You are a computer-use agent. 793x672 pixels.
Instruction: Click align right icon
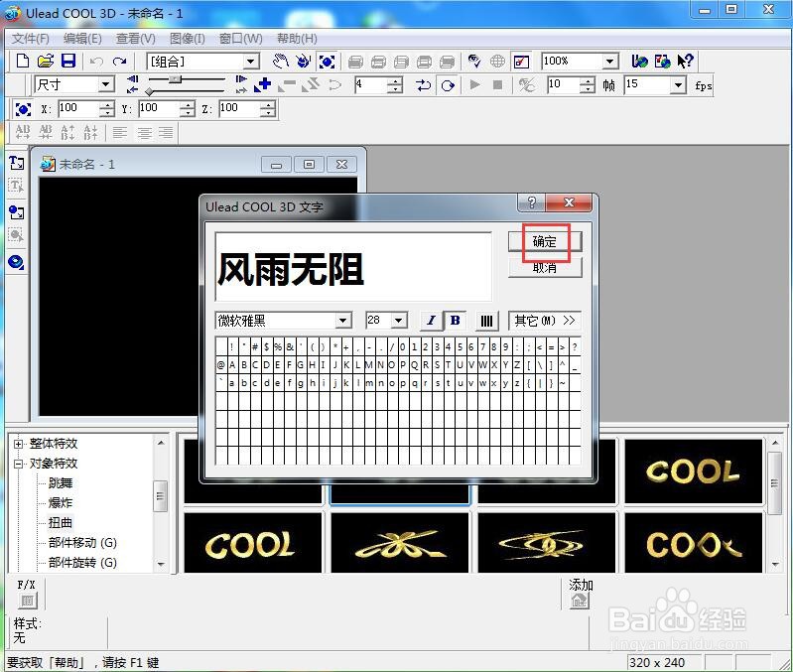166,132
